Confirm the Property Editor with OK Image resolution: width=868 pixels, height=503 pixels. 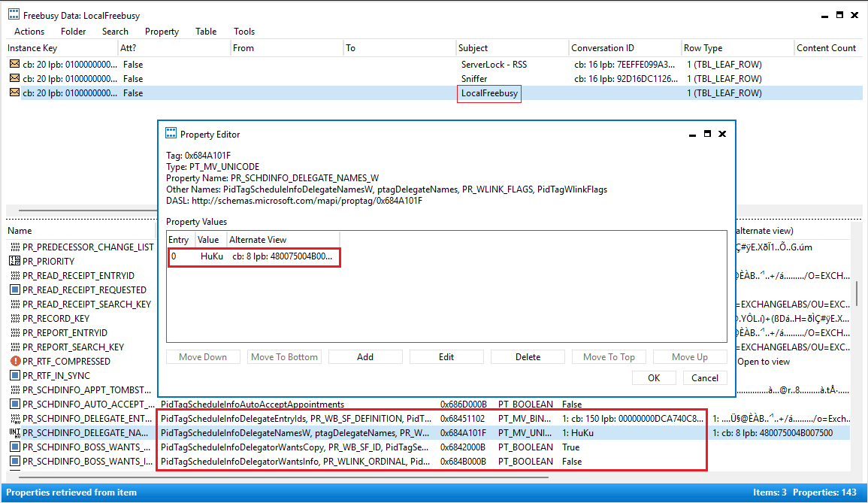[x=654, y=378]
